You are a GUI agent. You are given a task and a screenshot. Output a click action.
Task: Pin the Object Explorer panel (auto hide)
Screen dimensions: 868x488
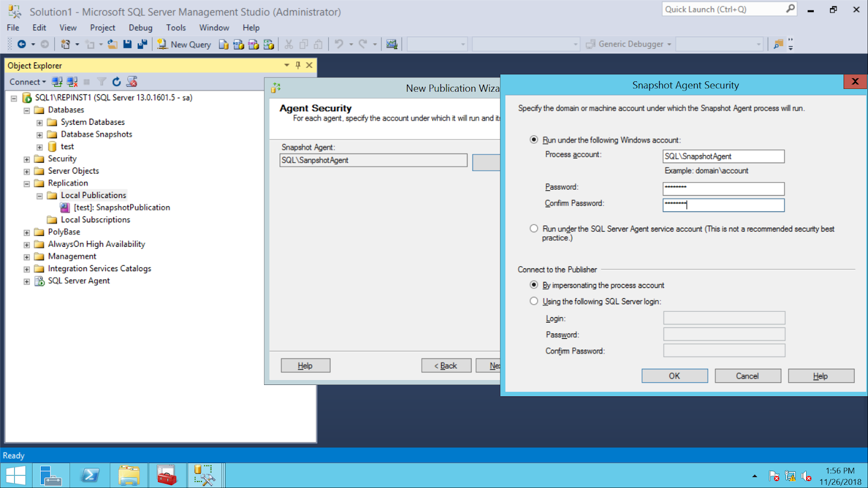298,65
